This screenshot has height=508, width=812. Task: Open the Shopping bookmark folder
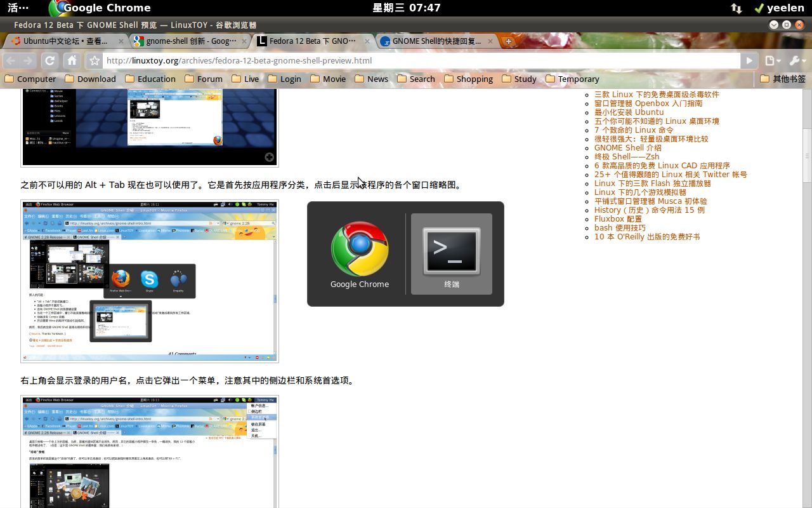click(x=468, y=79)
